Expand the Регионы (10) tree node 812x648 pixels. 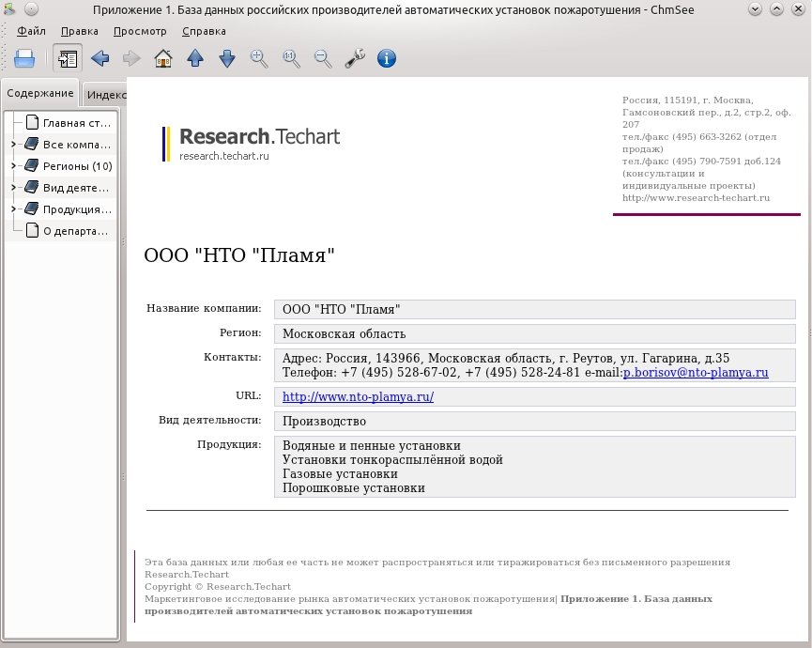(x=13, y=166)
